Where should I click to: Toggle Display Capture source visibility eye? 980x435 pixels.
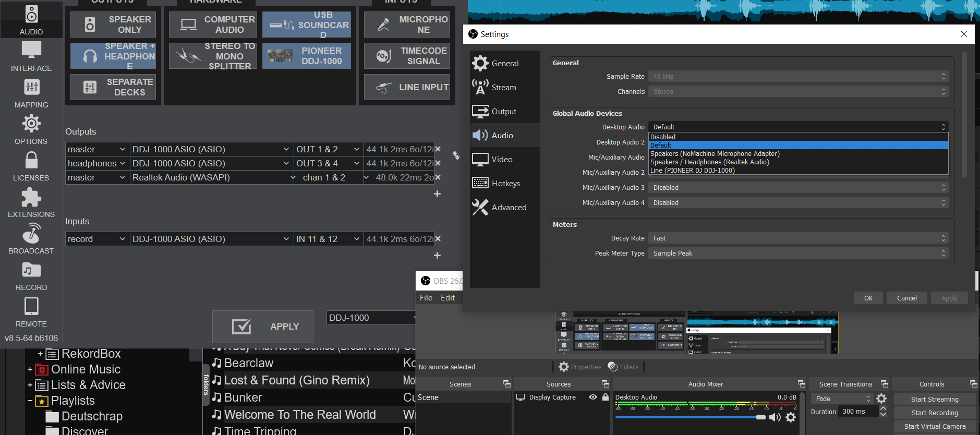click(593, 397)
